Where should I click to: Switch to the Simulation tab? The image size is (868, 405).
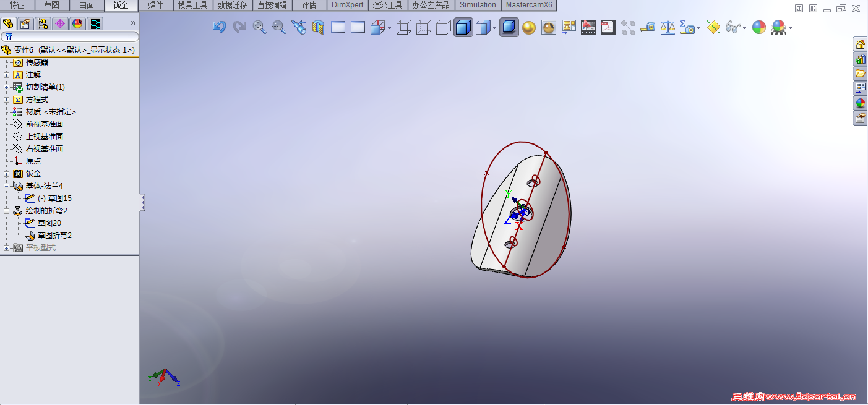478,5
